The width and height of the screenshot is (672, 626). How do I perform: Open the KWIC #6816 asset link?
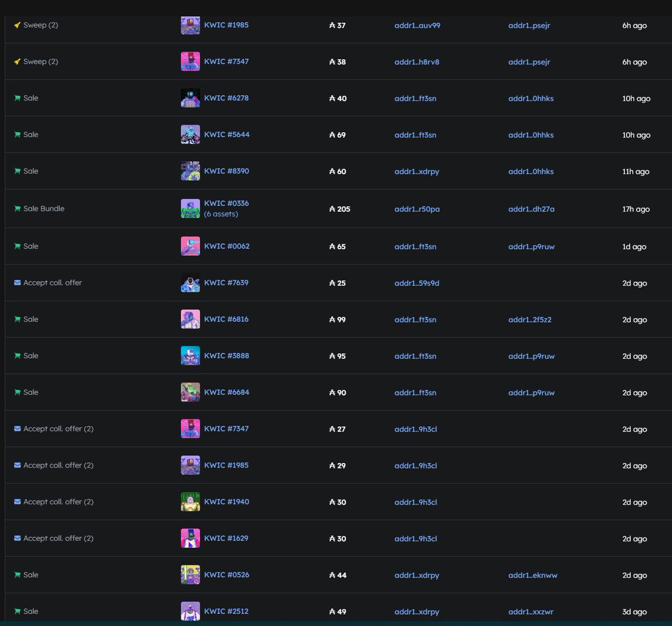(x=226, y=319)
